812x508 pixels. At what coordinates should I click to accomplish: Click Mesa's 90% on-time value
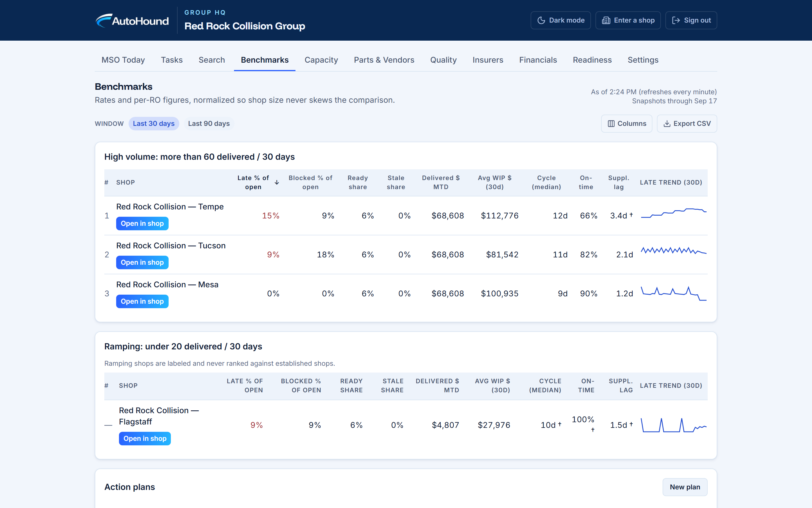[x=588, y=294]
